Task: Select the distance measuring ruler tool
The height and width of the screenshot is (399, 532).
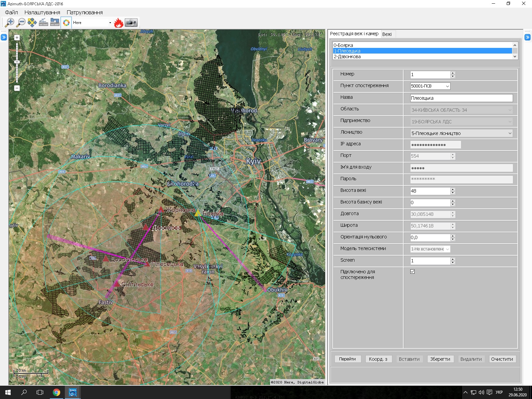Action: pos(44,23)
